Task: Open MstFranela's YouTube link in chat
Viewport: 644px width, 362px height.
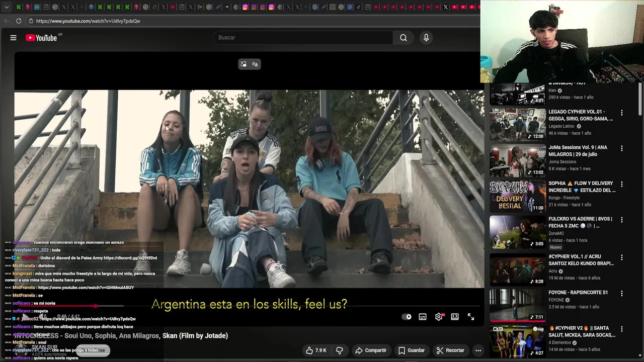Action: [x=86, y=288]
